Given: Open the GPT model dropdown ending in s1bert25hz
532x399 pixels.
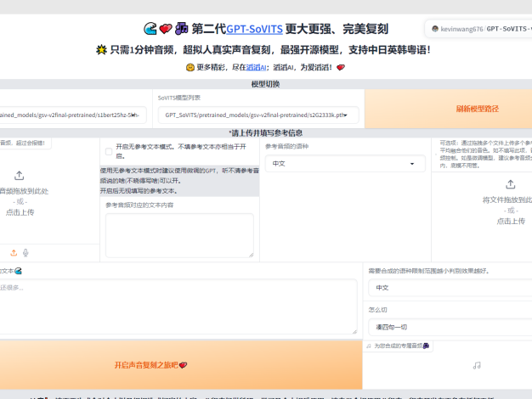Looking at the screenshot, I should 72,115.
